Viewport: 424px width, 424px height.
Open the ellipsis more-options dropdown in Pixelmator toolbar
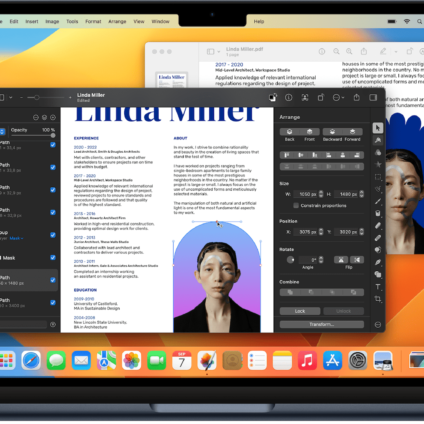[x=338, y=97]
